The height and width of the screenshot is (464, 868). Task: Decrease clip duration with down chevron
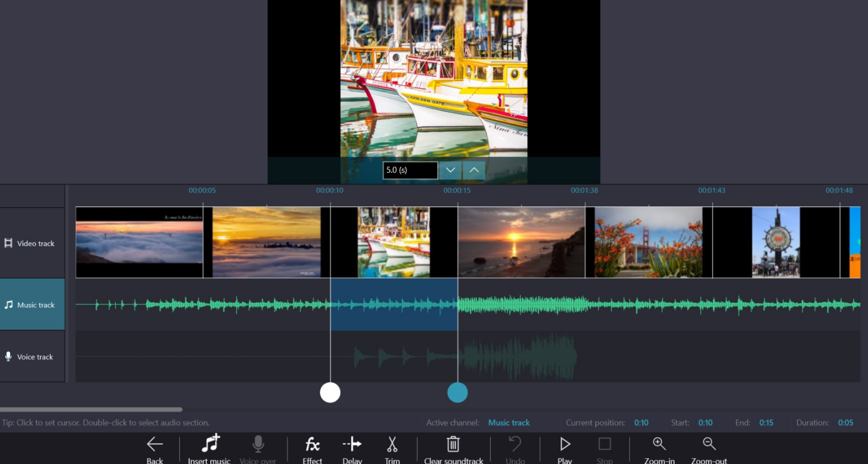(x=450, y=170)
